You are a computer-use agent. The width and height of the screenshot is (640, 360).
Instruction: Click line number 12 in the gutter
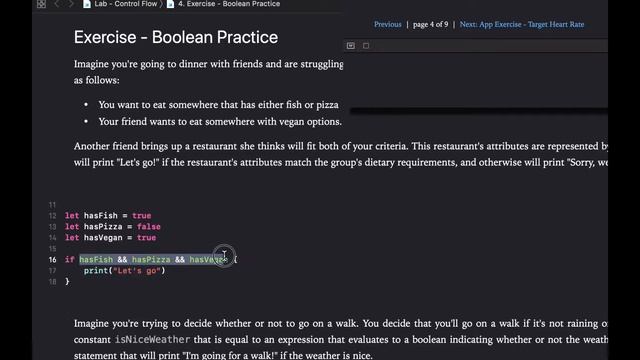click(53, 216)
